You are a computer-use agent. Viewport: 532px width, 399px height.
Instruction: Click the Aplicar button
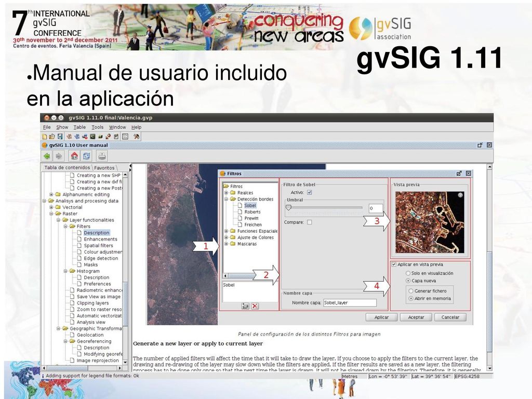click(381, 317)
